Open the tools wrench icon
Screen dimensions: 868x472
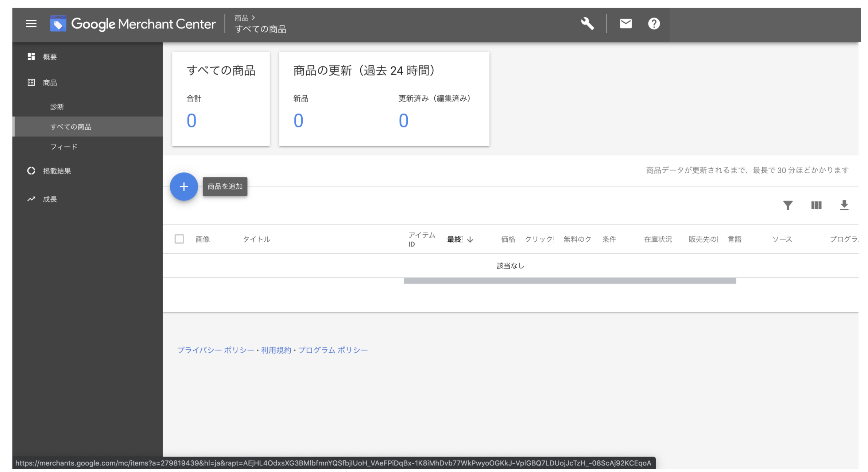click(588, 23)
